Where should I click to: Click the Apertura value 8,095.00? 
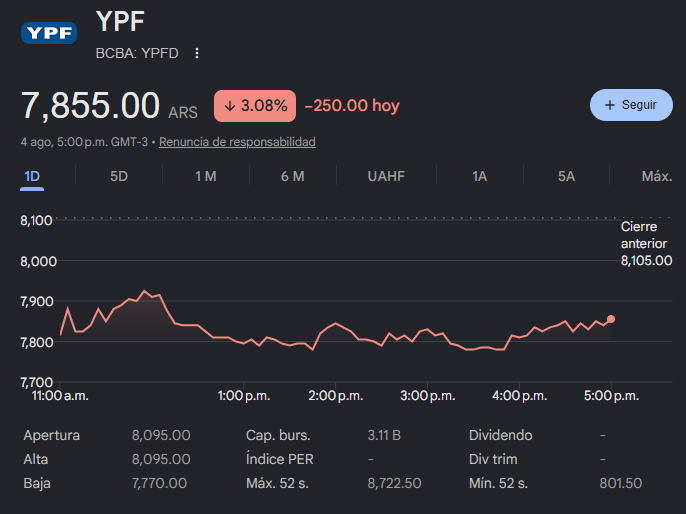coord(161,435)
